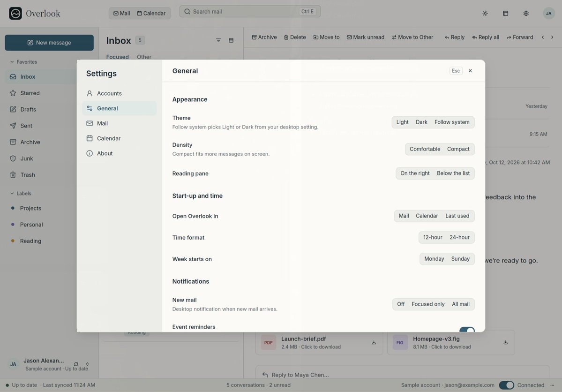Click the inbox filter icon

[x=218, y=40]
